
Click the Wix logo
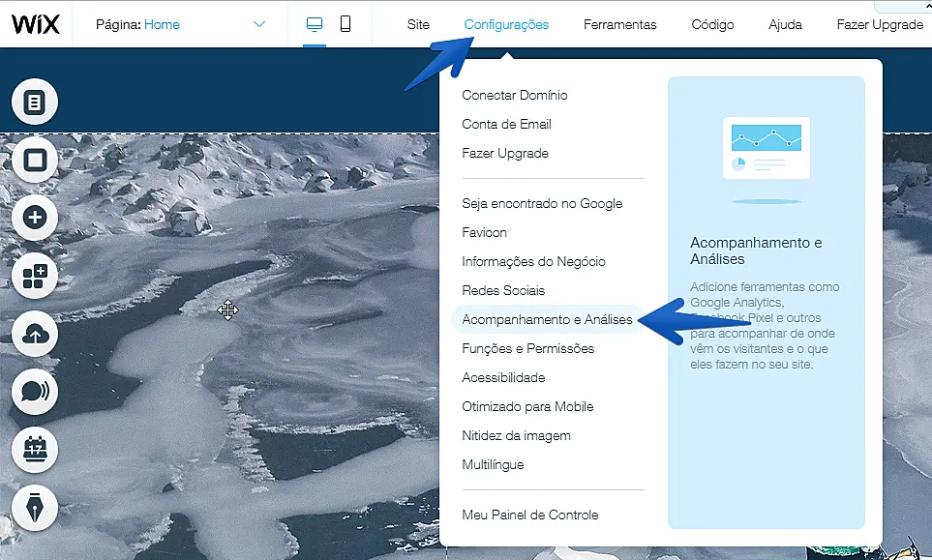click(36, 24)
